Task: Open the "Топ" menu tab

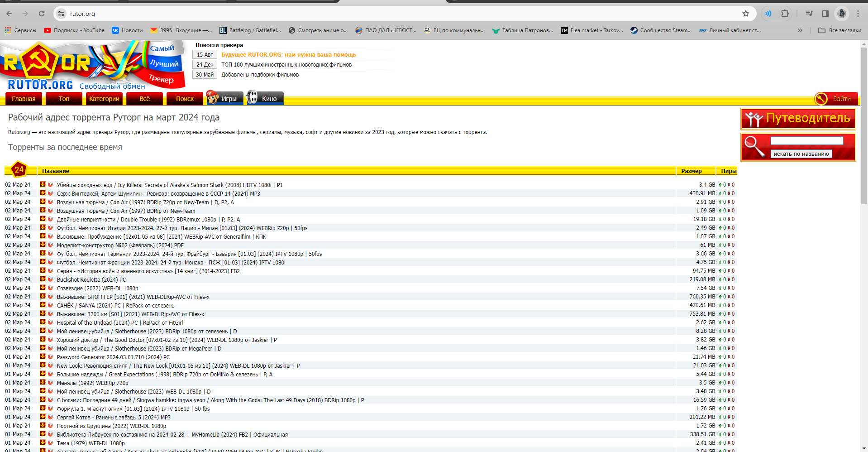Action: pyautogui.click(x=64, y=99)
